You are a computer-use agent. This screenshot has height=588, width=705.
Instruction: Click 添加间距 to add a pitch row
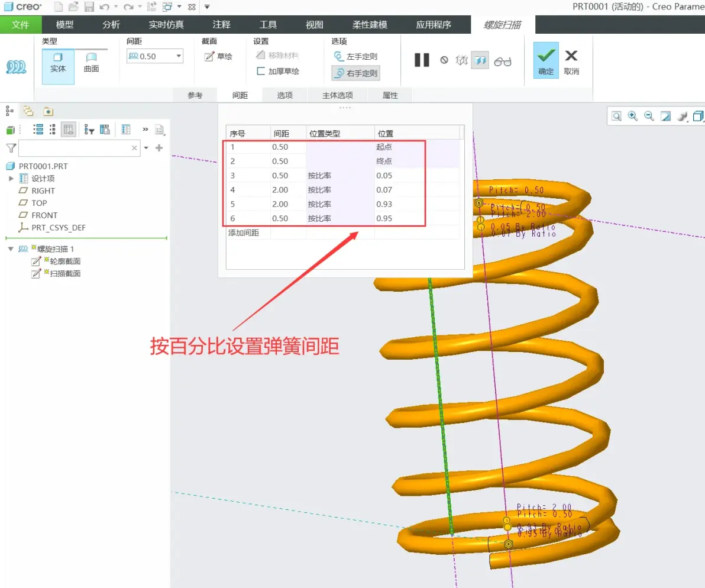[244, 233]
